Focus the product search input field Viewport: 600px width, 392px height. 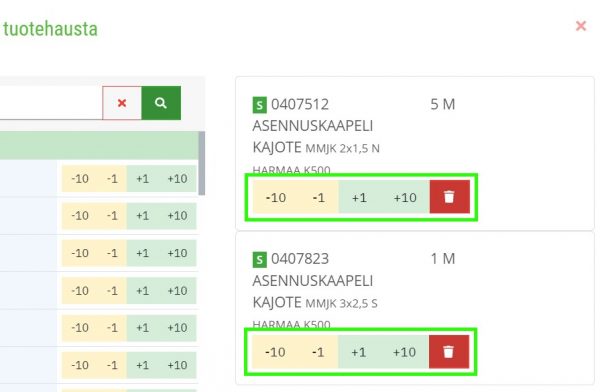50,103
